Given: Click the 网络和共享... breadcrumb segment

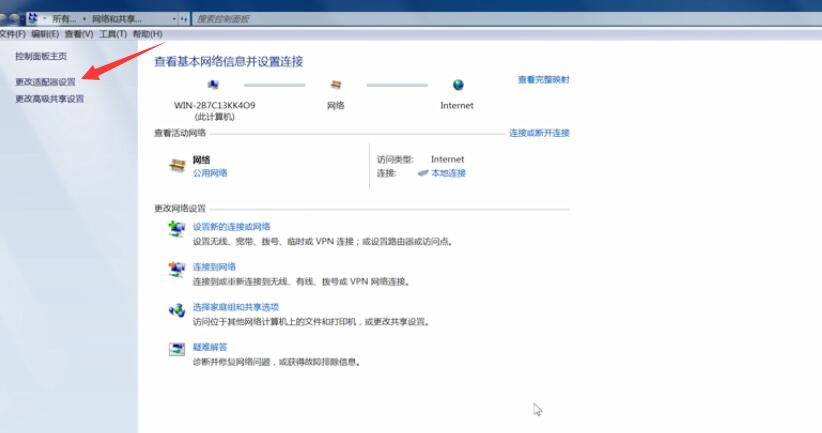Looking at the screenshot, I should point(116,19).
